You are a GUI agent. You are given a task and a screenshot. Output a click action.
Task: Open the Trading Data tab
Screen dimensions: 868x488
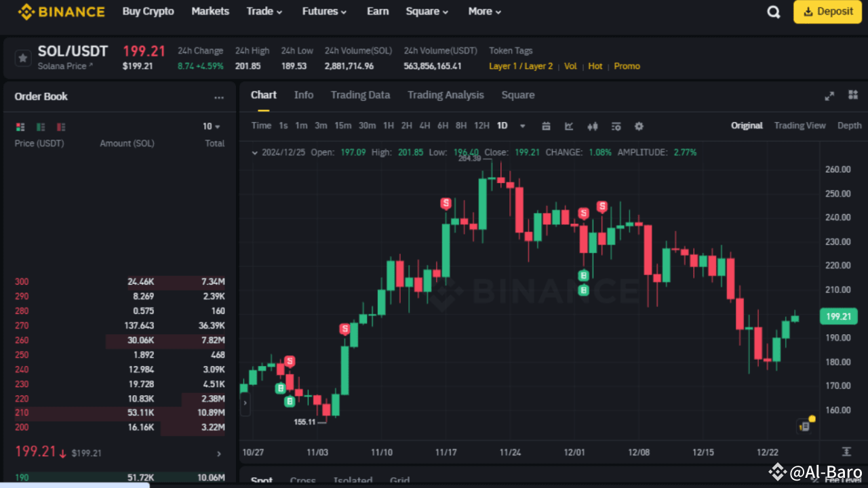[360, 95]
